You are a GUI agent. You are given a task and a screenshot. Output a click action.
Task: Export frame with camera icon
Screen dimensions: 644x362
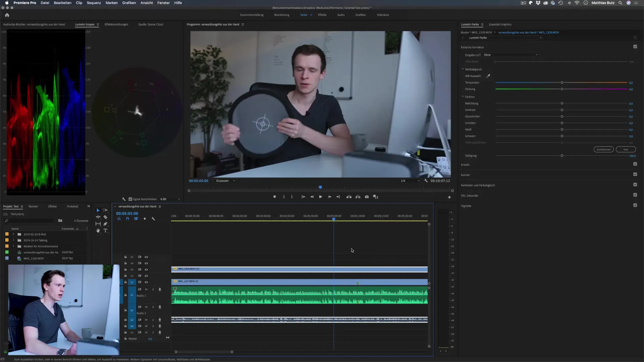[x=367, y=197]
